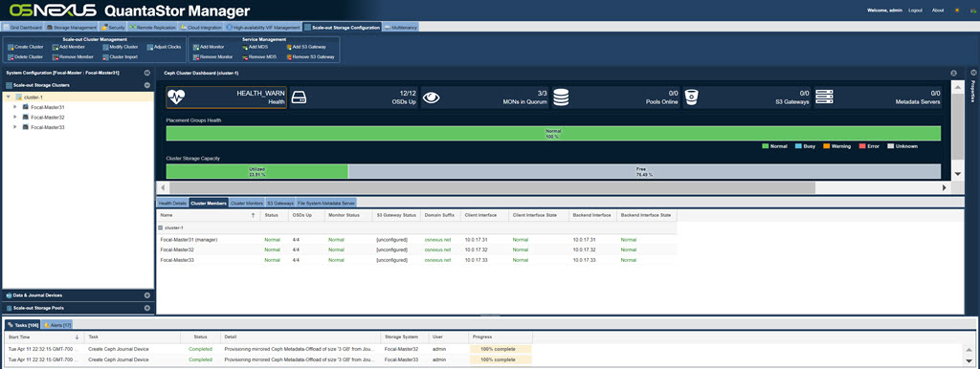Click the Remove Monitor icon

[195, 56]
